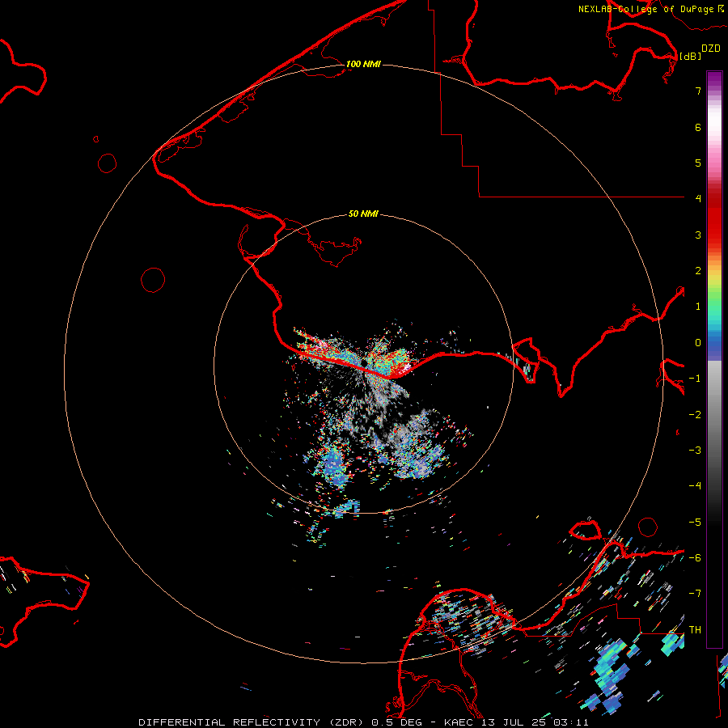Click the 4 value on color scale
Viewport: 728px width, 728px height.
coord(698,198)
